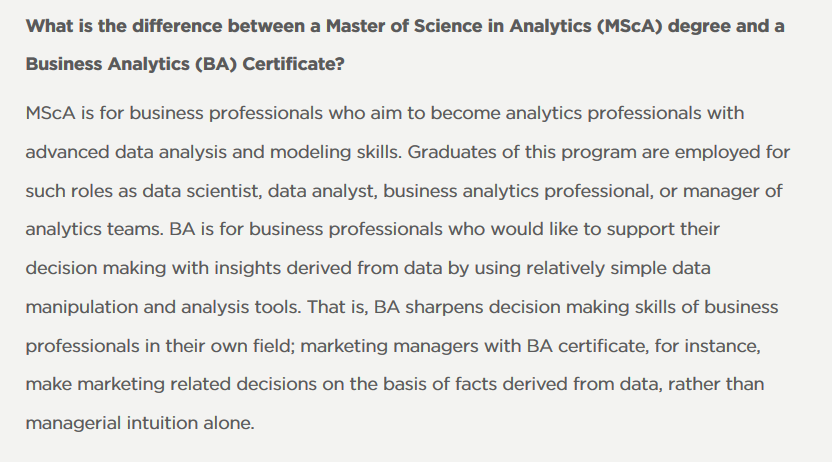Click the word 'MScA' starting the paragraph
832x462 pixels.
(50, 113)
